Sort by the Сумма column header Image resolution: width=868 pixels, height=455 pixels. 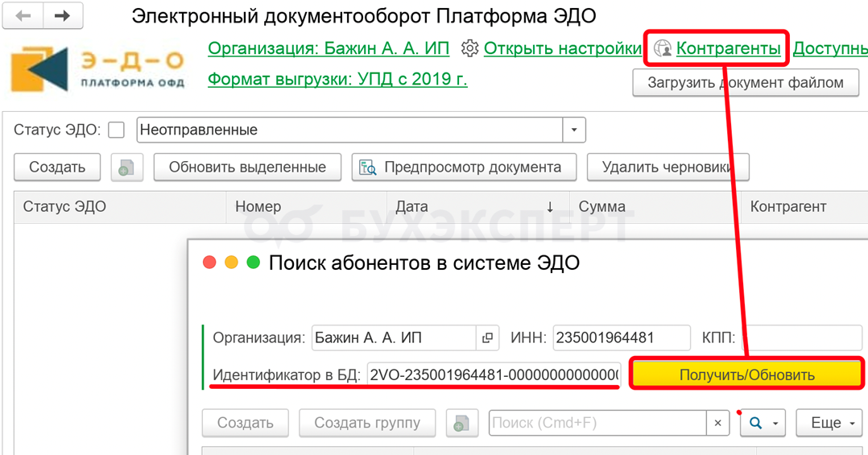(x=655, y=207)
